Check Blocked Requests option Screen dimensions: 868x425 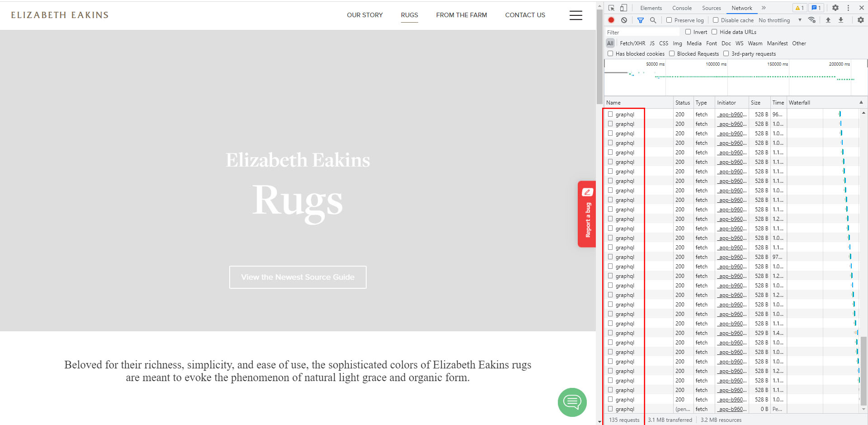[672, 53]
